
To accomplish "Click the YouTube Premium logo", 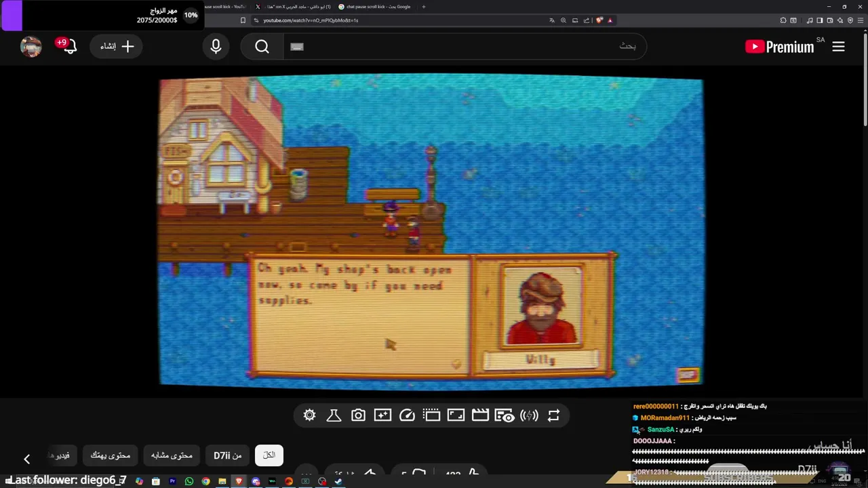I will (779, 47).
